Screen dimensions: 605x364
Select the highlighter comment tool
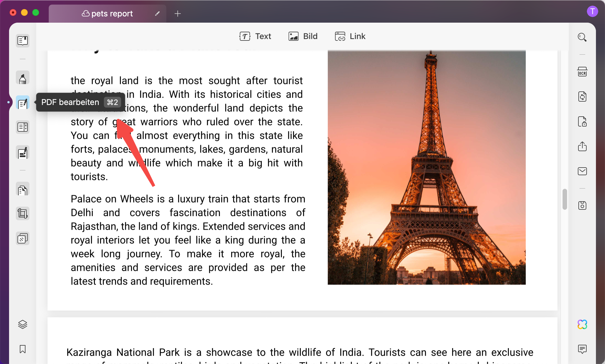[x=23, y=78]
